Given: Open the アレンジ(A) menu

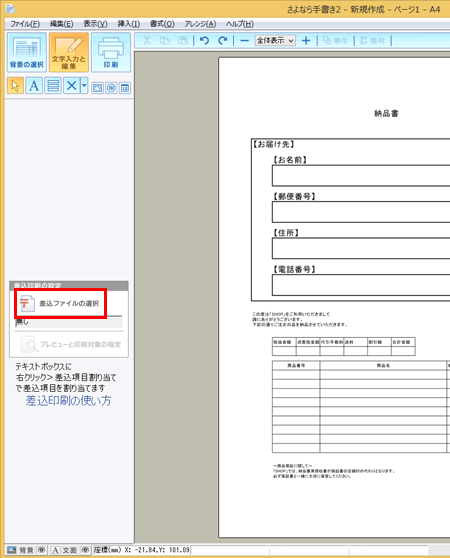Looking at the screenshot, I should (200, 24).
